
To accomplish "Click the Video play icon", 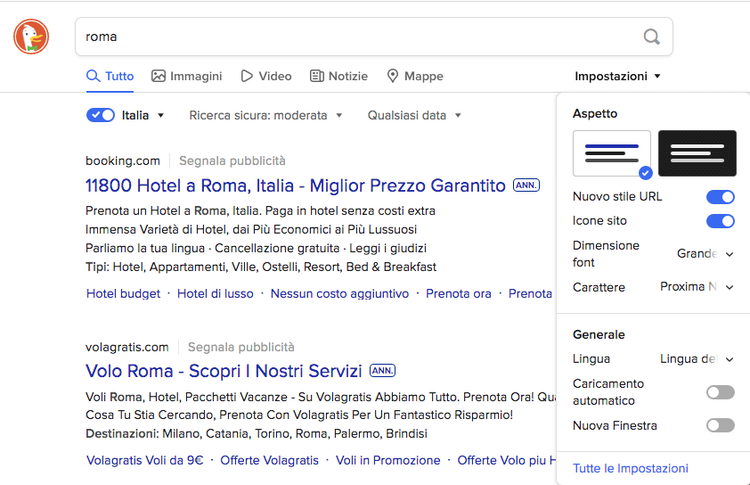I will pyautogui.click(x=246, y=76).
